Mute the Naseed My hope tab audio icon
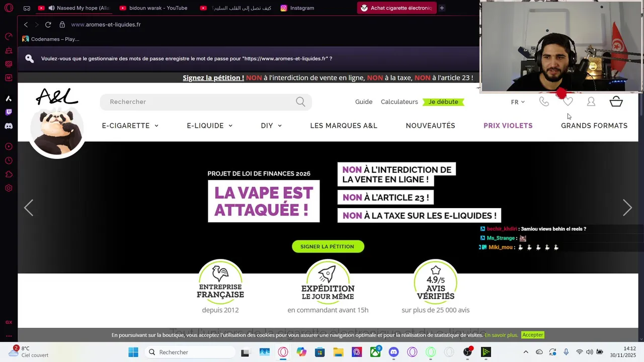The width and height of the screenshot is (644, 362). 51,8
